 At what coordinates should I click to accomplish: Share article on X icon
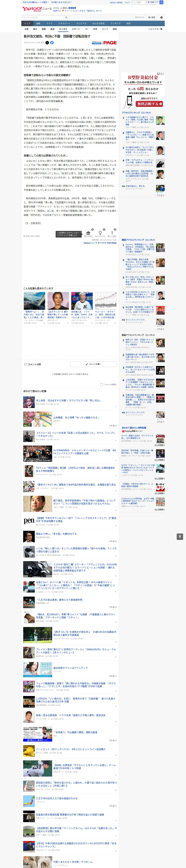click(x=47, y=43)
